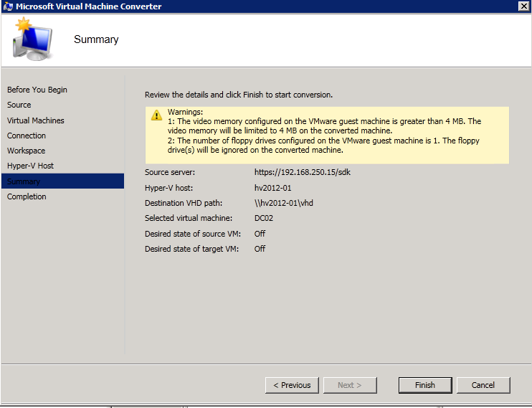Select the Connection step

27,136
